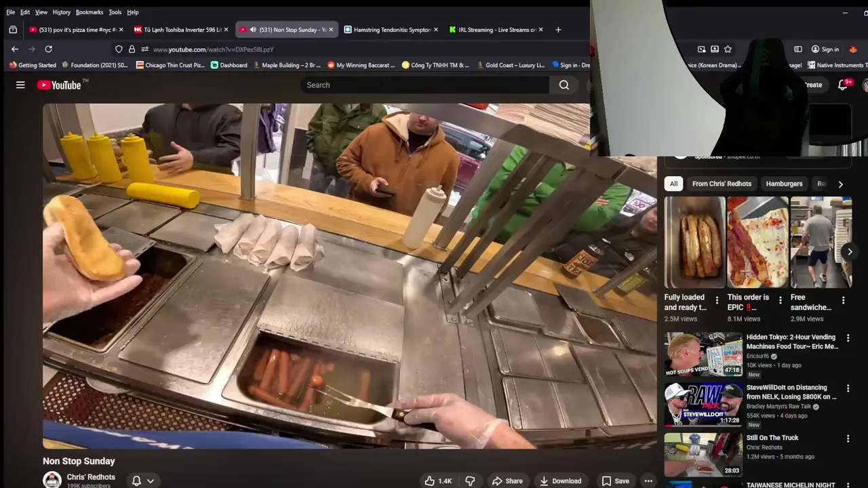Open the File menu
Screen dimensions: 868x488
pos(10,12)
